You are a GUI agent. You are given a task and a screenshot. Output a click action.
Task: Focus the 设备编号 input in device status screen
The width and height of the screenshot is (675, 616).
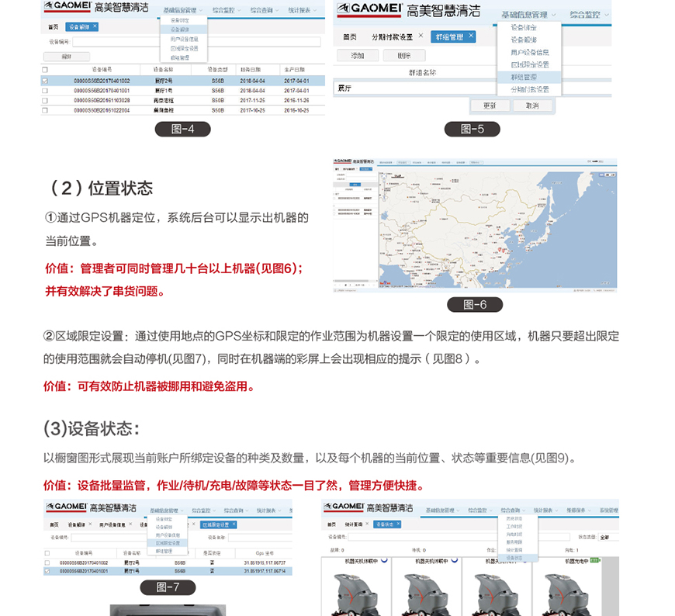[459, 537]
